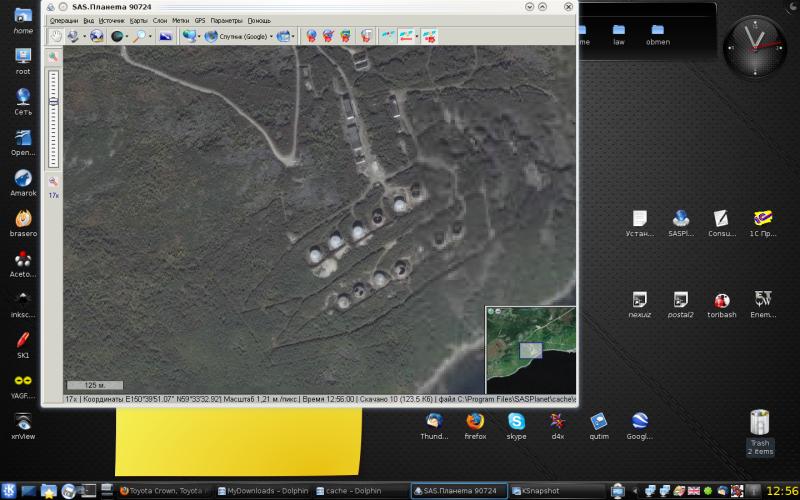This screenshot has width=800, height=500.
Task: Select the hand pan tool
Action: (x=57, y=36)
